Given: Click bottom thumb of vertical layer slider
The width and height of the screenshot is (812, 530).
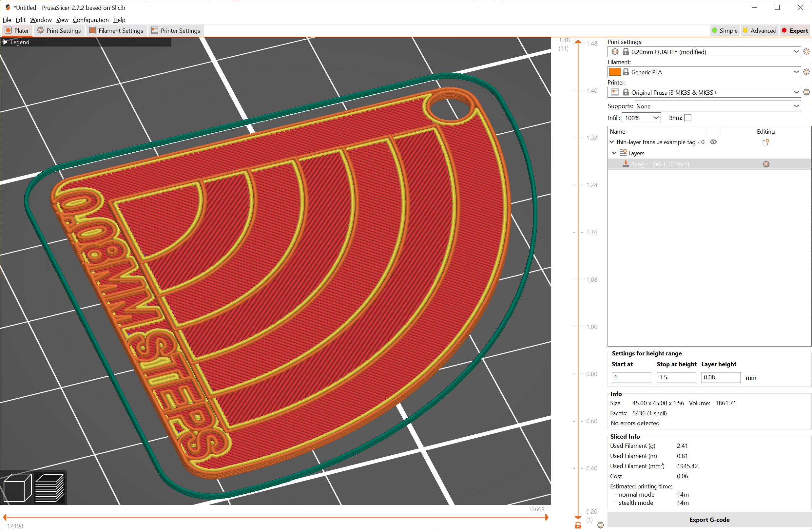Looking at the screenshot, I should point(578,517).
